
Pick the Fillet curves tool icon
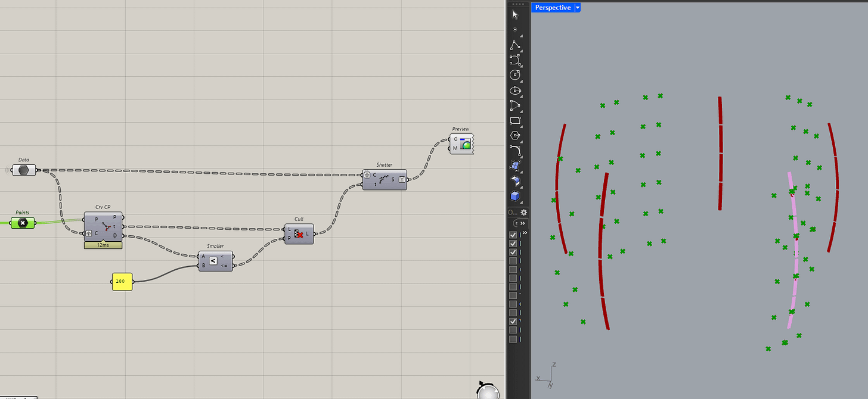tap(516, 151)
